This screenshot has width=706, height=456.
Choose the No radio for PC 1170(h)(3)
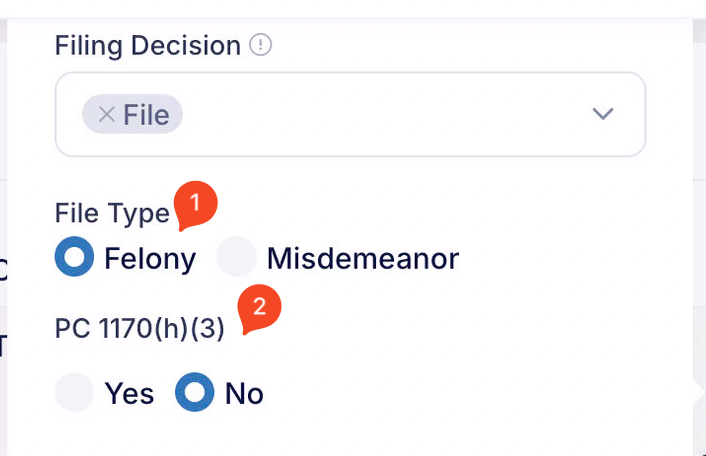click(195, 392)
